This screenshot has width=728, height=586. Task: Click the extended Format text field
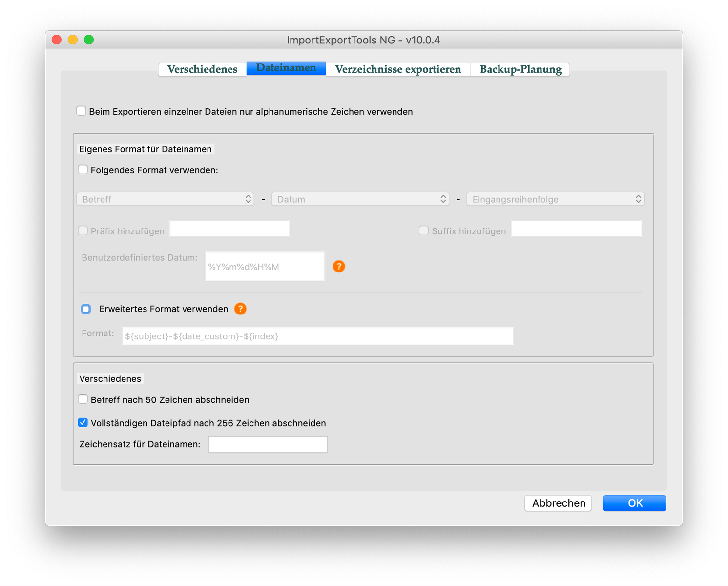click(317, 336)
